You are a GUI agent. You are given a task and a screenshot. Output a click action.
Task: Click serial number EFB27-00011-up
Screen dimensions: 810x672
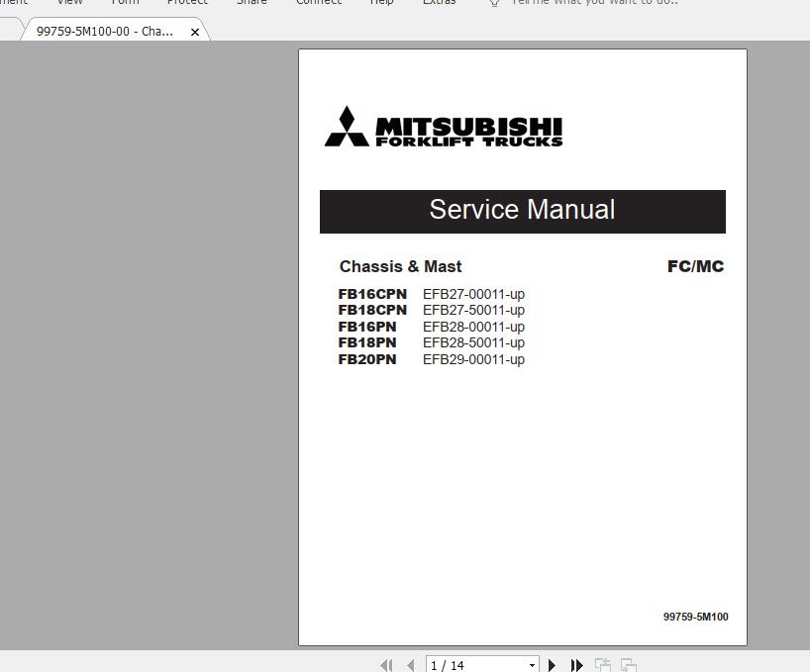pos(473,294)
